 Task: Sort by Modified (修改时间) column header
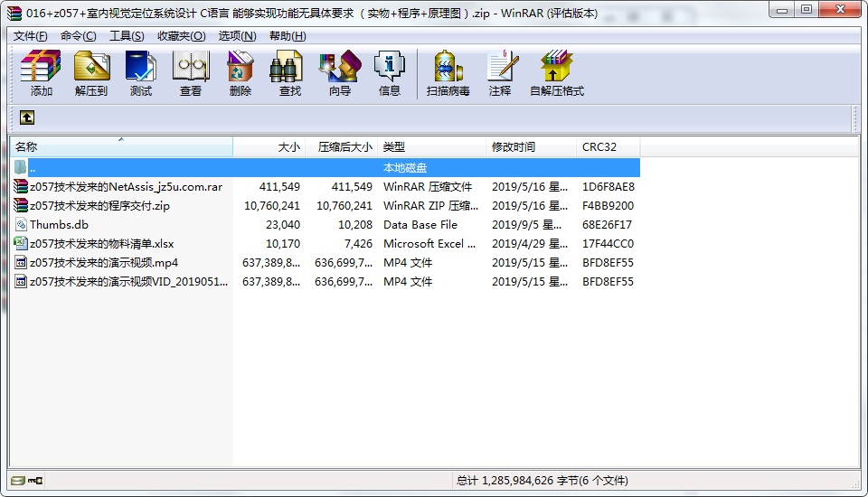point(531,146)
